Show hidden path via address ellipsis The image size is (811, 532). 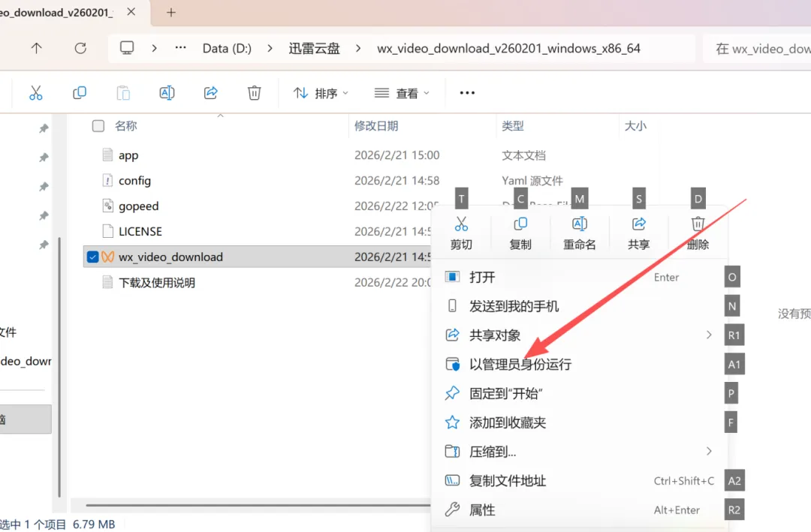click(x=180, y=47)
